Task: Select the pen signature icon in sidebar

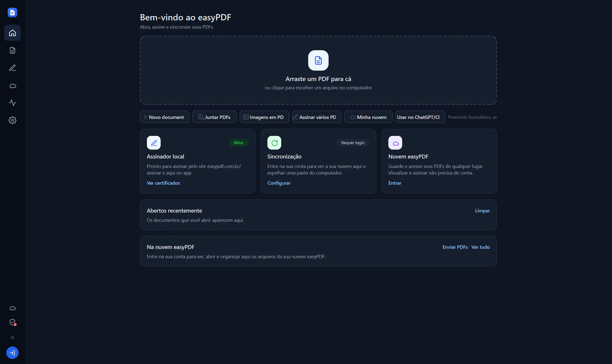Action: pos(12,68)
